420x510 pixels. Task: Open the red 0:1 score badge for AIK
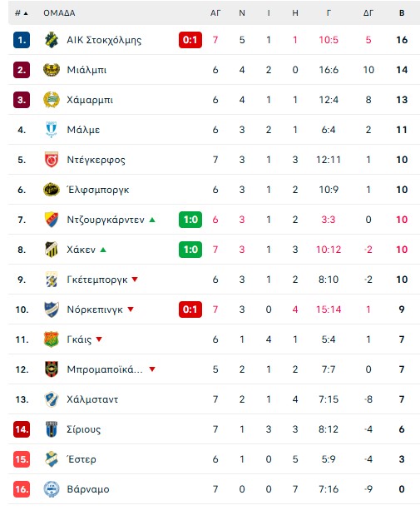click(190, 40)
